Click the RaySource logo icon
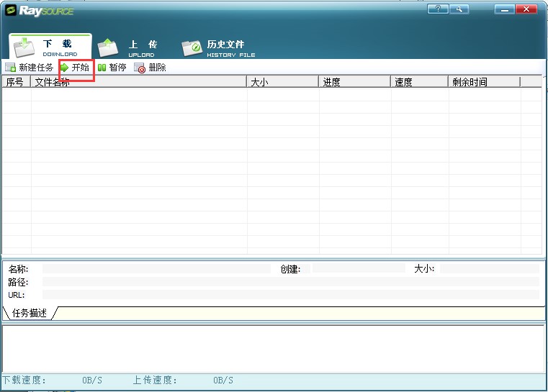The height and width of the screenshot is (392, 548). tap(12, 10)
